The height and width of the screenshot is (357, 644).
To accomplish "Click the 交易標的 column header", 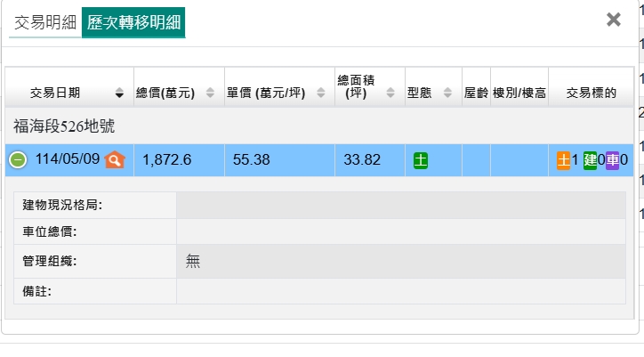I will coord(591,93).
